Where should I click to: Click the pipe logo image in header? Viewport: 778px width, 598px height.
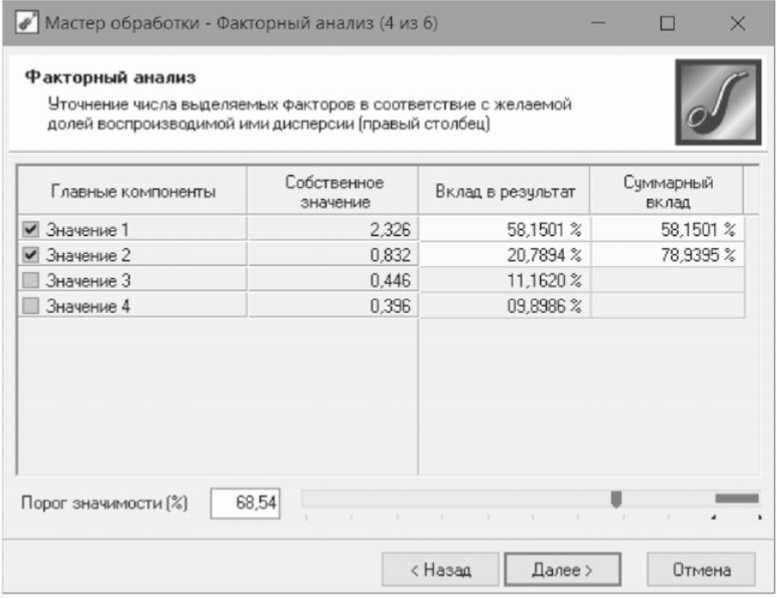pyautogui.click(x=717, y=102)
